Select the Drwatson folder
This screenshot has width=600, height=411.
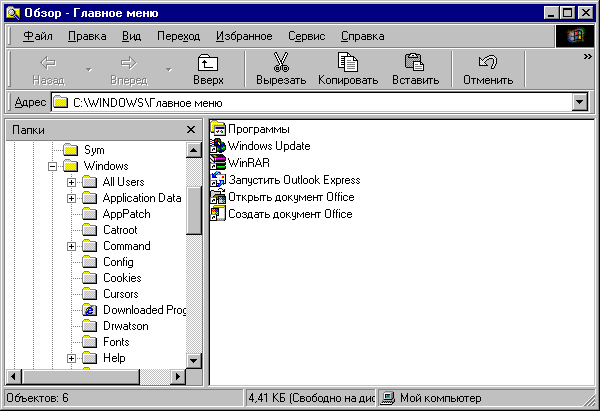tap(126, 326)
